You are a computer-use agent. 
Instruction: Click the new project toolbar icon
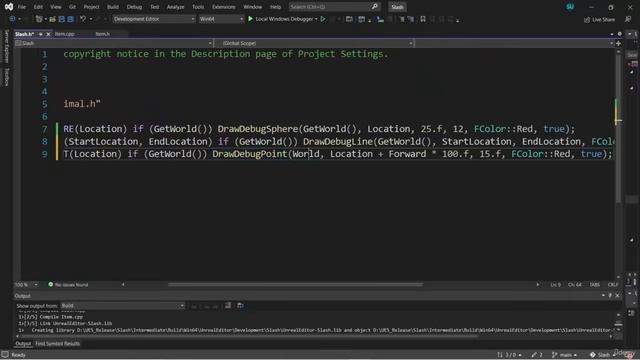tap(39, 19)
